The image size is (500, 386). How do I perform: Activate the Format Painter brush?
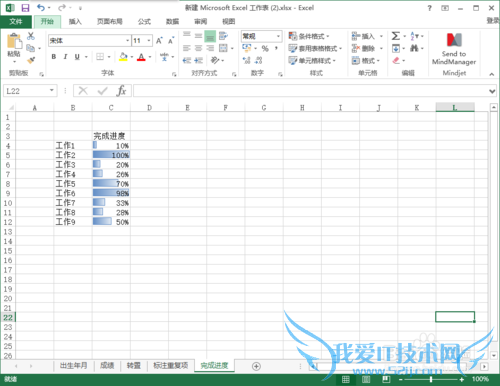(x=31, y=60)
